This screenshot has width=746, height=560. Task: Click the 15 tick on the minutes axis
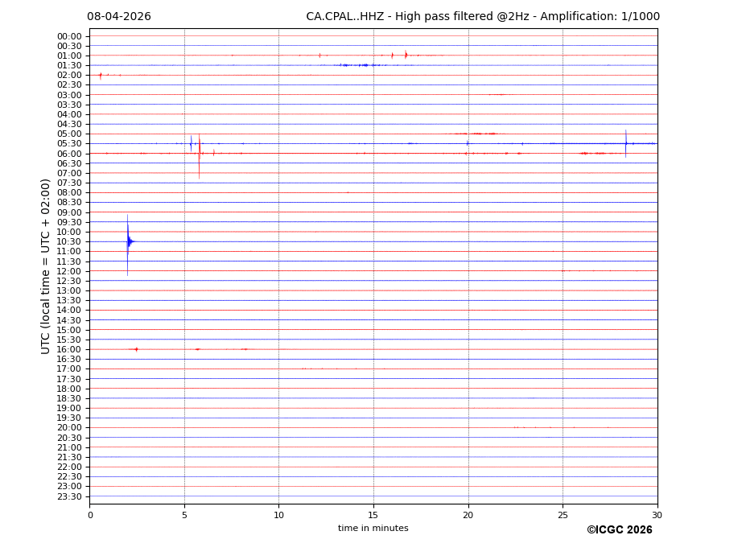coord(373,515)
